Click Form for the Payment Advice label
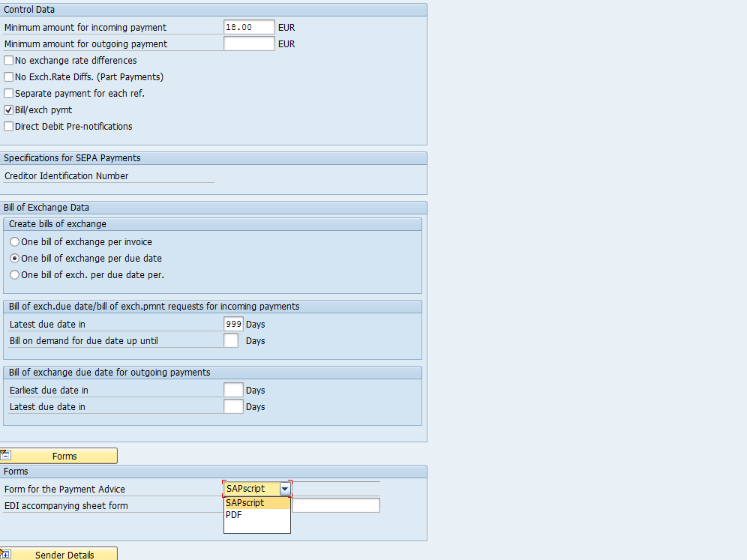The height and width of the screenshot is (560, 747). click(64, 489)
